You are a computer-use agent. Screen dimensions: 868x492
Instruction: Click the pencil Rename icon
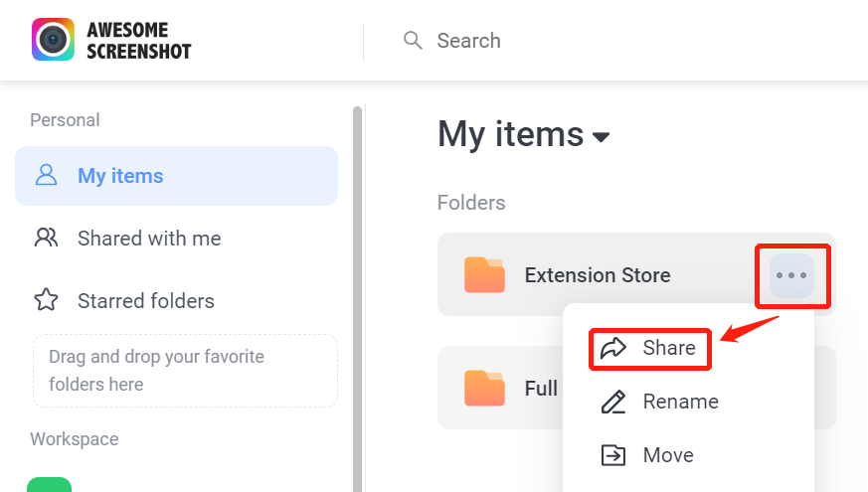click(x=613, y=402)
